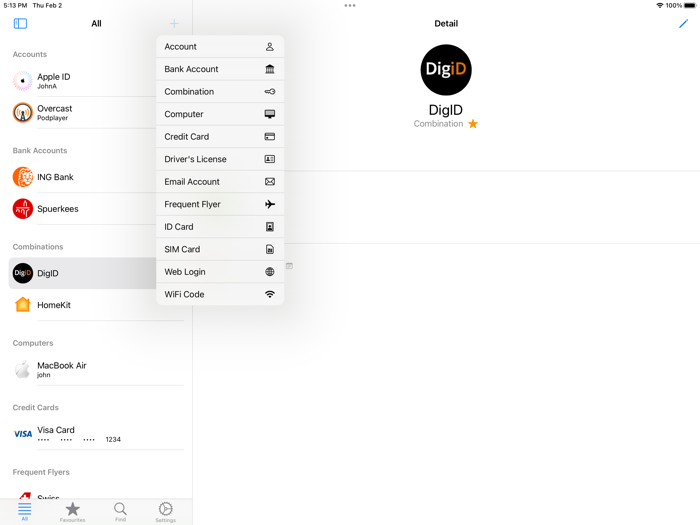Open the Visa Card entry
The image size is (700, 525).
[x=96, y=433]
